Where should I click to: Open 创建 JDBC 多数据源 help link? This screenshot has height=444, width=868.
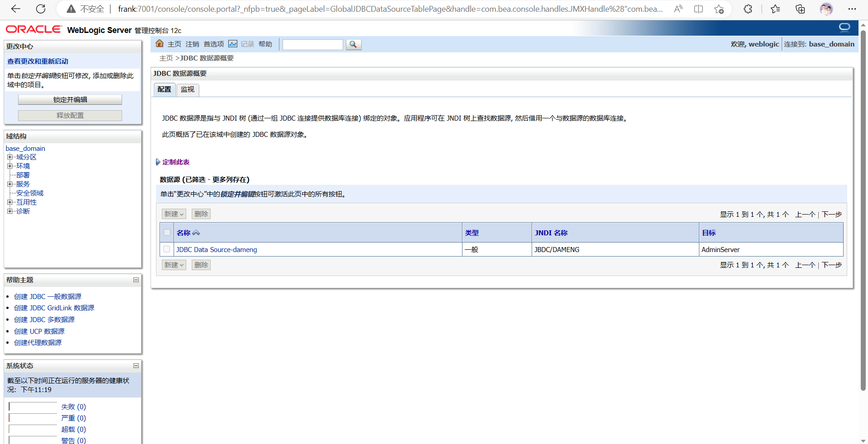[x=44, y=320]
